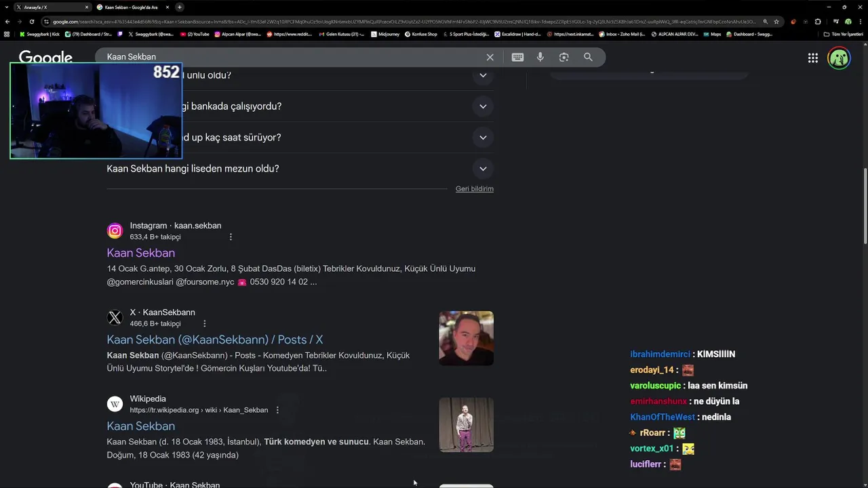Screen dimensions: 868x488
Task: Click the Google logo
Action: 45,57
